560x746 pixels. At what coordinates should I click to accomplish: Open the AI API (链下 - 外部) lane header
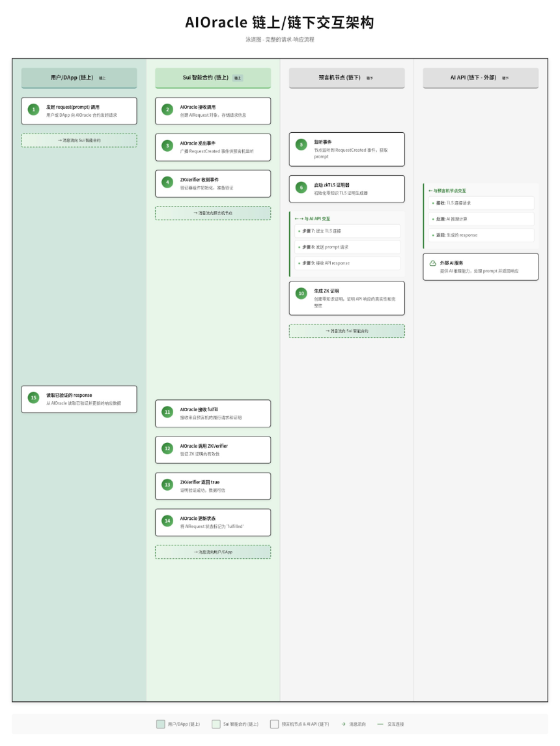click(x=480, y=78)
